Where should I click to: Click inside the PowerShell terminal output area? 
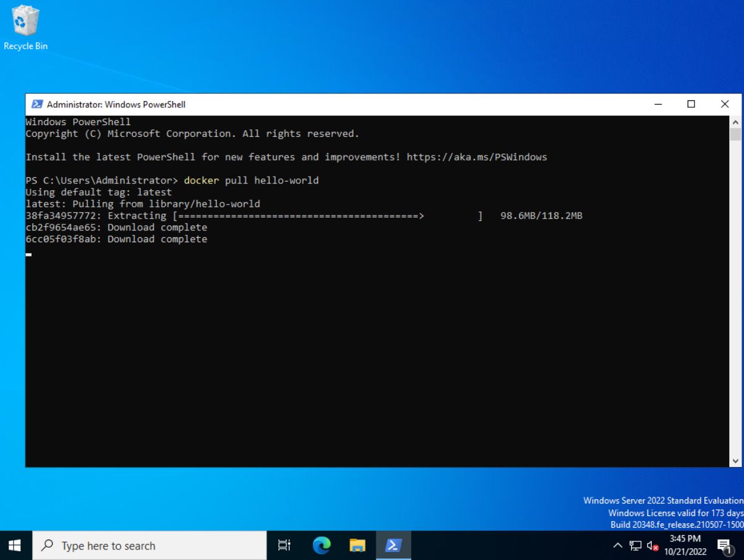(372, 341)
